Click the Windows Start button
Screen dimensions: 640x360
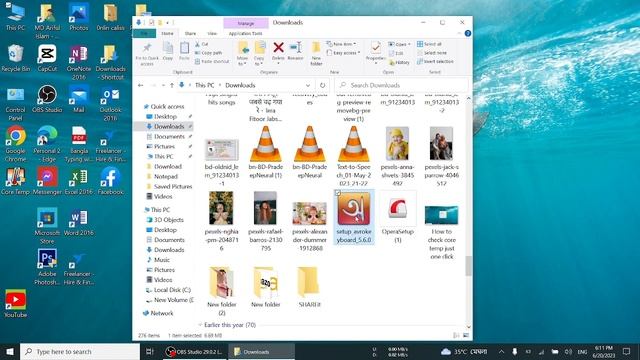click(x=10, y=351)
